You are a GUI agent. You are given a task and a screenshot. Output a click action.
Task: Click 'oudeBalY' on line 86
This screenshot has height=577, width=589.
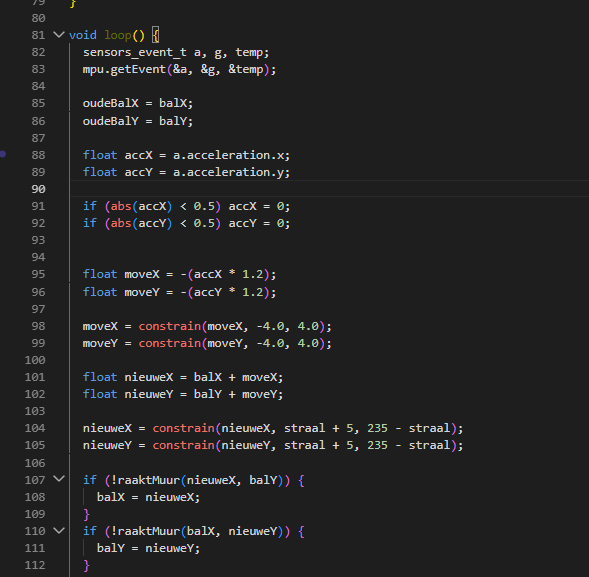click(110, 121)
